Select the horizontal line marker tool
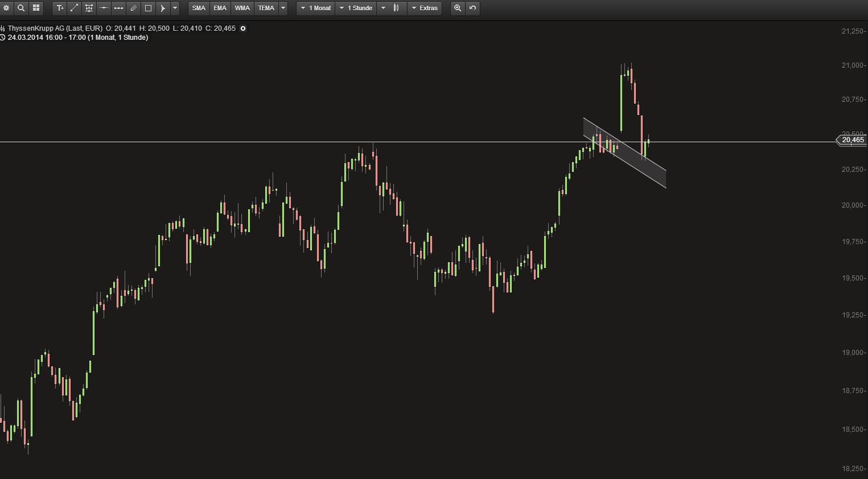Image resolution: width=868 pixels, height=479 pixels. click(104, 8)
